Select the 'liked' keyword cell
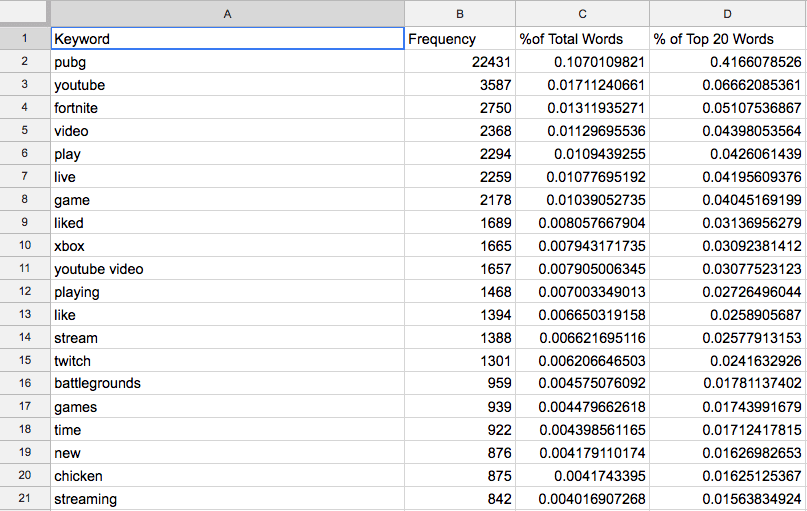The image size is (807, 511). coord(227,222)
